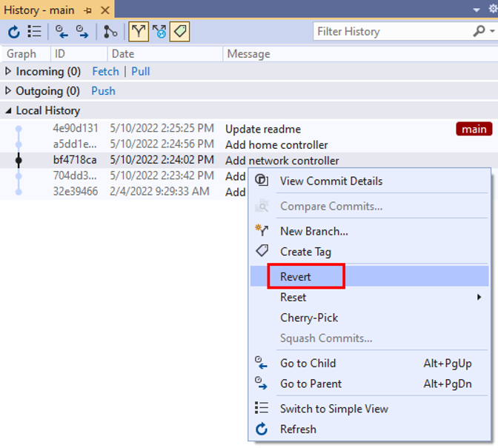The image size is (498, 448).
Task: Pin the History - main tab
Action: [x=88, y=10]
